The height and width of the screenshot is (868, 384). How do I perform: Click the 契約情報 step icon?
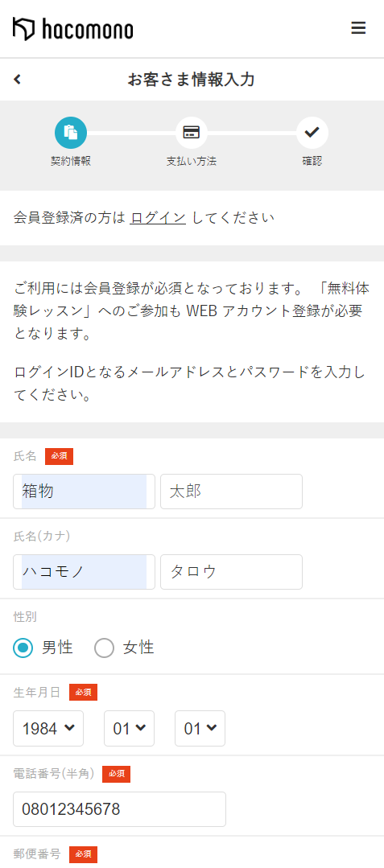(x=71, y=133)
